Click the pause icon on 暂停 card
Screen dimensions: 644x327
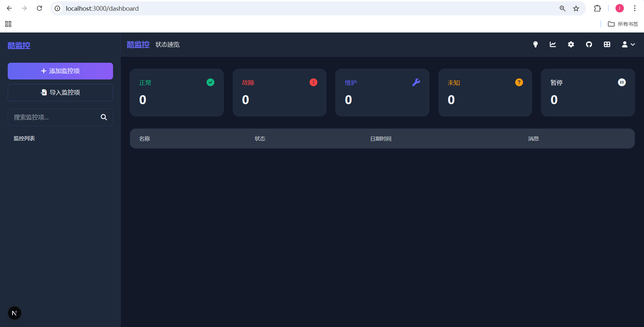(x=622, y=82)
